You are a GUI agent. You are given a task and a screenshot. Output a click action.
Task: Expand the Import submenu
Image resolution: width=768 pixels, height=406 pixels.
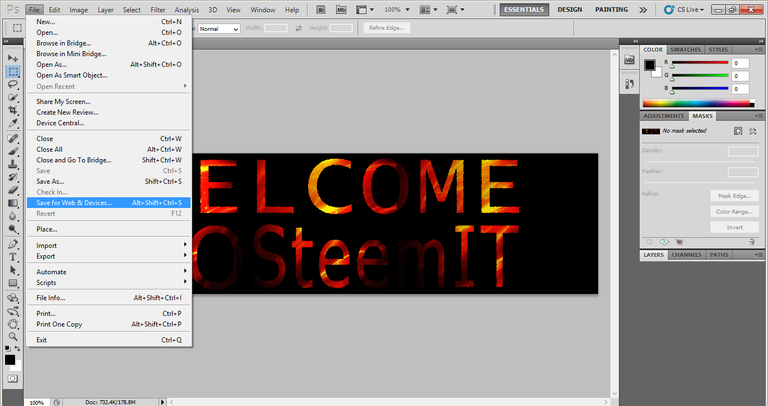tap(109, 245)
